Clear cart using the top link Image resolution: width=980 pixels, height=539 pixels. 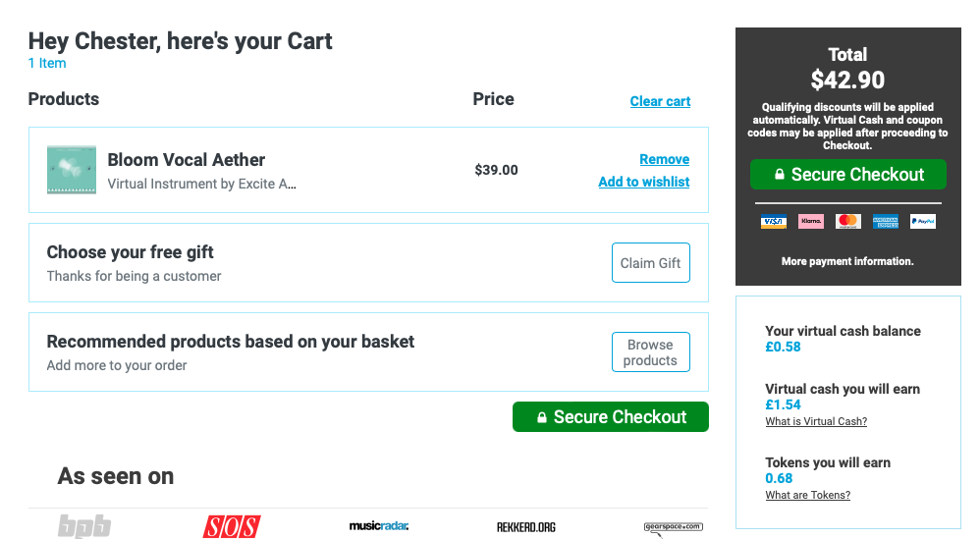[660, 101]
